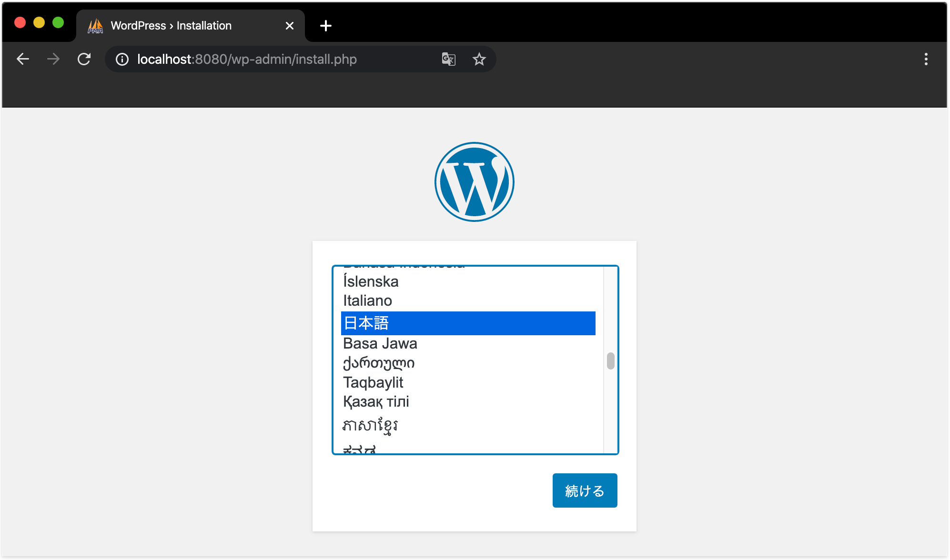Select Italiano as the installation language

tap(367, 300)
